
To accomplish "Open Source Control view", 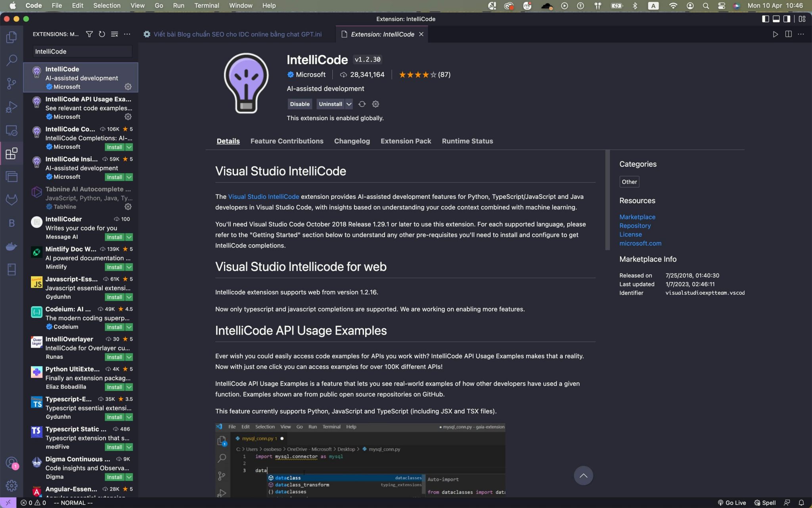I will pyautogui.click(x=11, y=84).
